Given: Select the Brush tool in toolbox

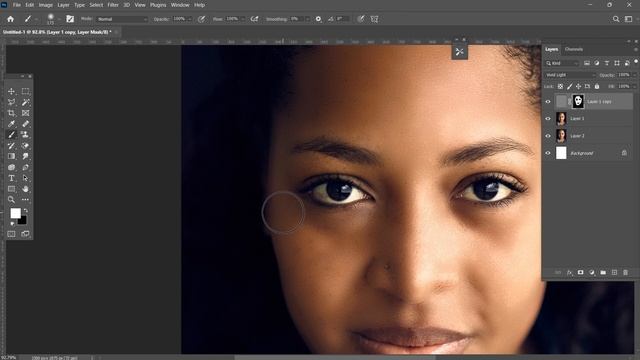Looking at the screenshot, I should click(x=11, y=135).
